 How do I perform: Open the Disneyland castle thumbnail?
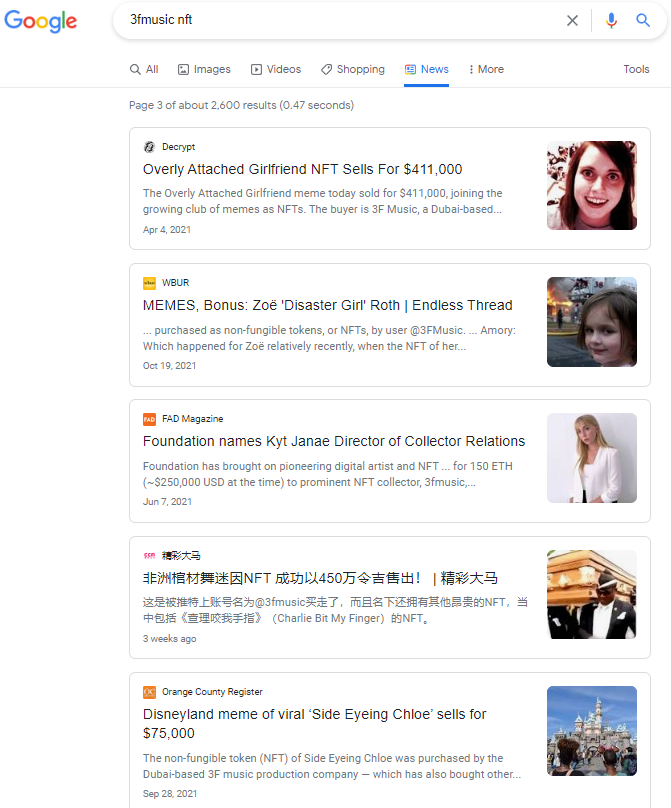coord(592,731)
